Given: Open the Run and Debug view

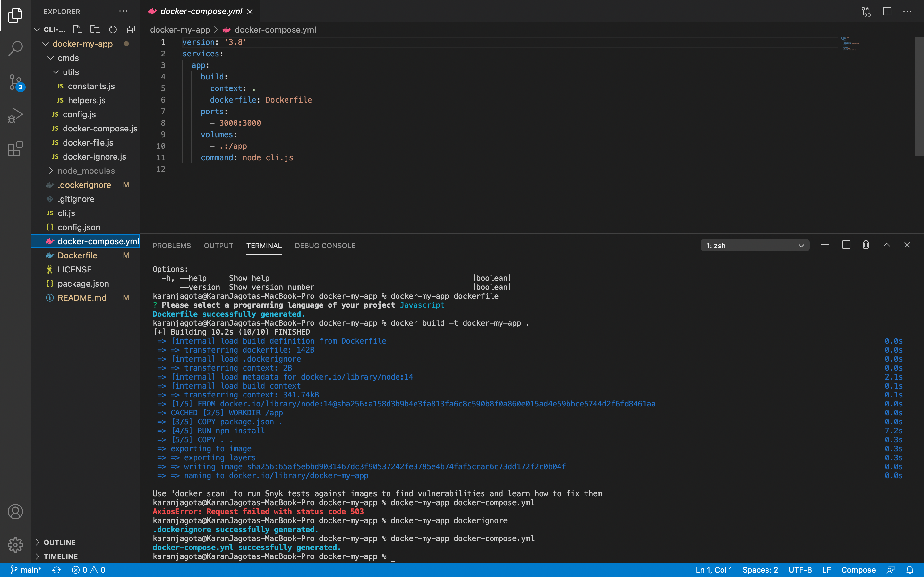Looking at the screenshot, I should tap(15, 115).
